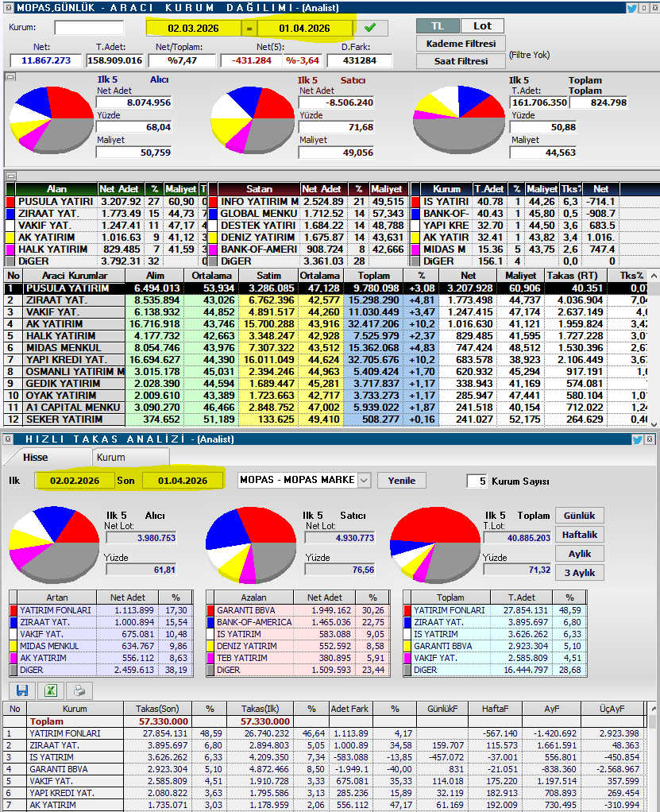Click the Son date field in Hızlı Takas
The width and height of the screenshot is (660, 812).
(182, 480)
